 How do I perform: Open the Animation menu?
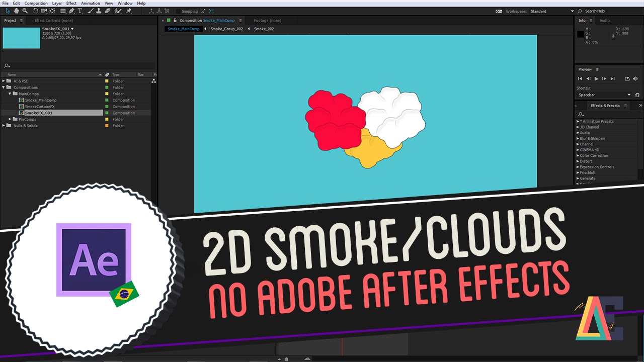tap(91, 3)
